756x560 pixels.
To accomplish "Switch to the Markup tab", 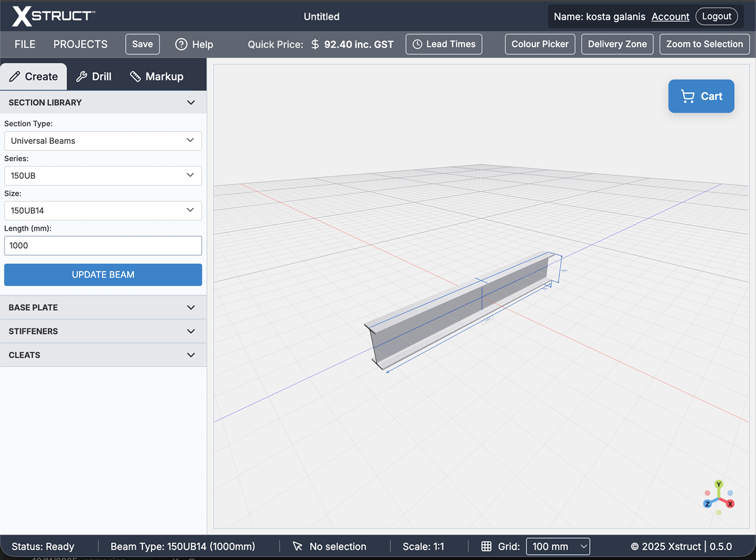I will click(x=157, y=77).
